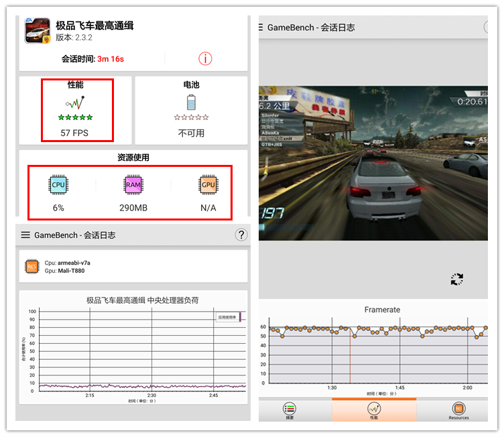Click the left GameBench - 会话日志 title
This screenshot has height=437, width=504.
point(75,235)
